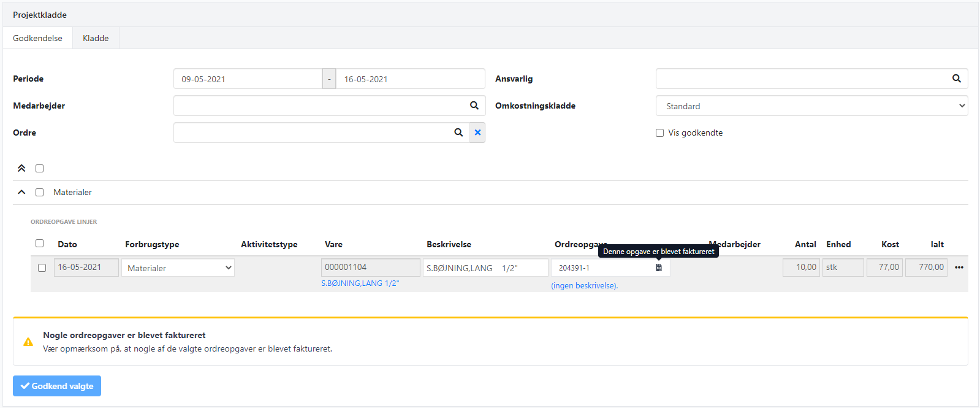The height and width of the screenshot is (408, 980).
Task: Click the Ordre search magnifier icon
Action: (458, 133)
